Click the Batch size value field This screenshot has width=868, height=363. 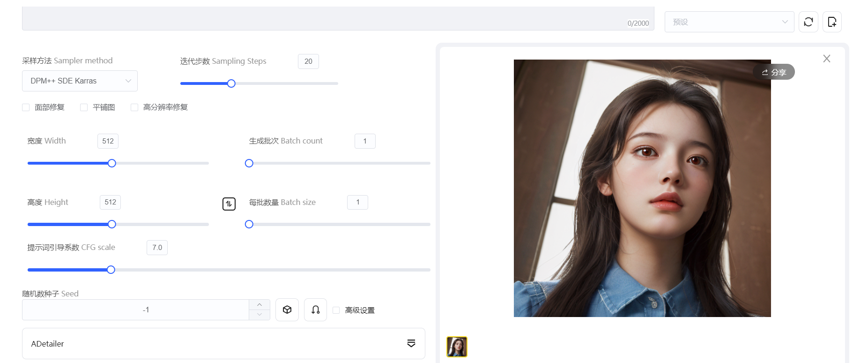(x=357, y=202)
